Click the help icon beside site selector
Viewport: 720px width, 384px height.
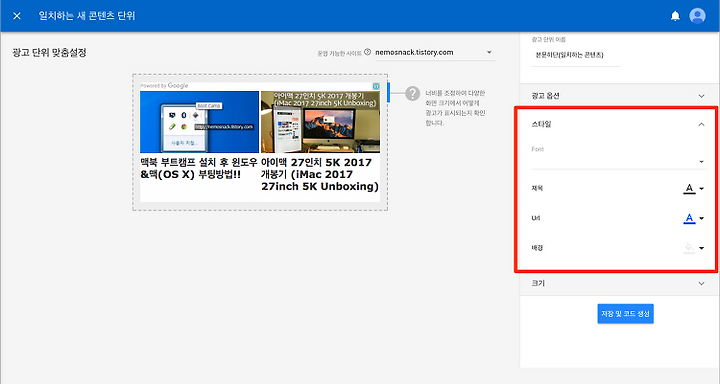click(x=367, y=52)
